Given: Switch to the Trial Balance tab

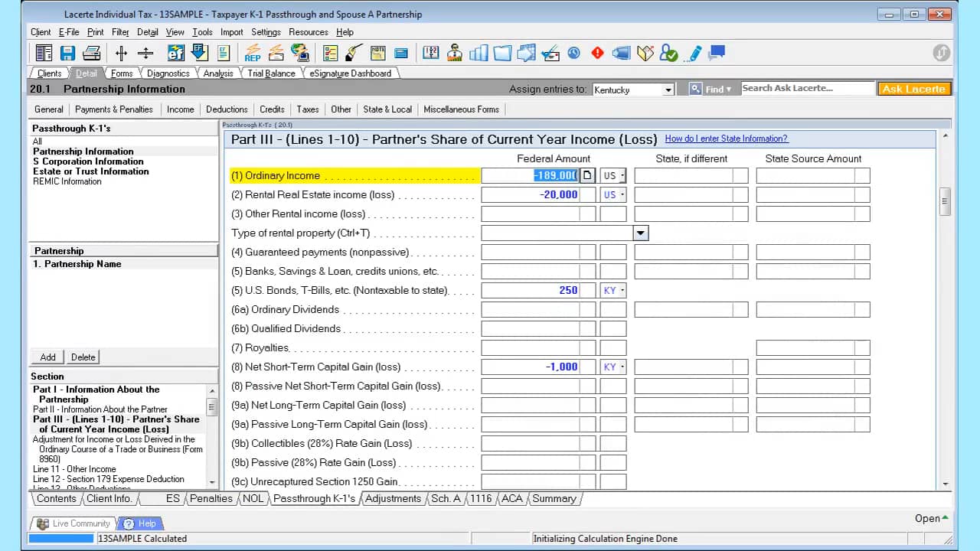Looking at the screenshot, I should [271, 73].
